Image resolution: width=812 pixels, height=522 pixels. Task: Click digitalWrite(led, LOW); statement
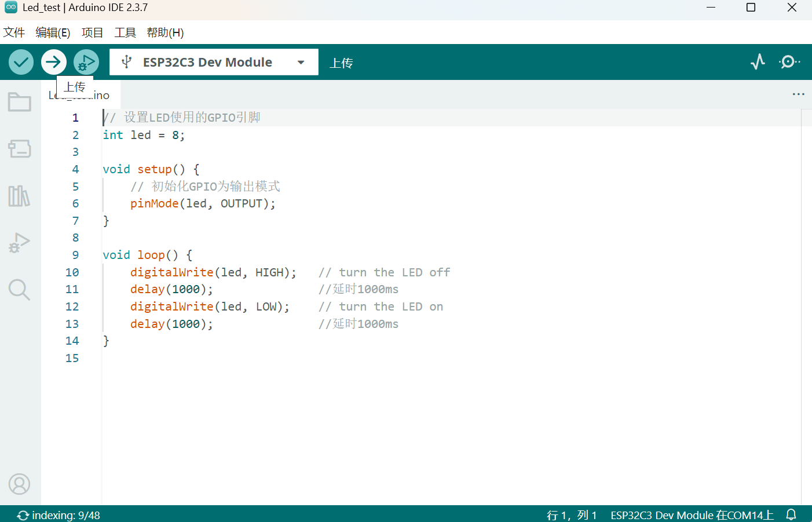pos(210,306)
